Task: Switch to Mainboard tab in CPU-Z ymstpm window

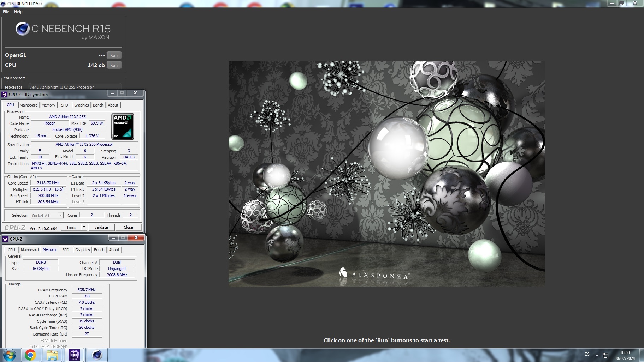Action: click(29, 105)
